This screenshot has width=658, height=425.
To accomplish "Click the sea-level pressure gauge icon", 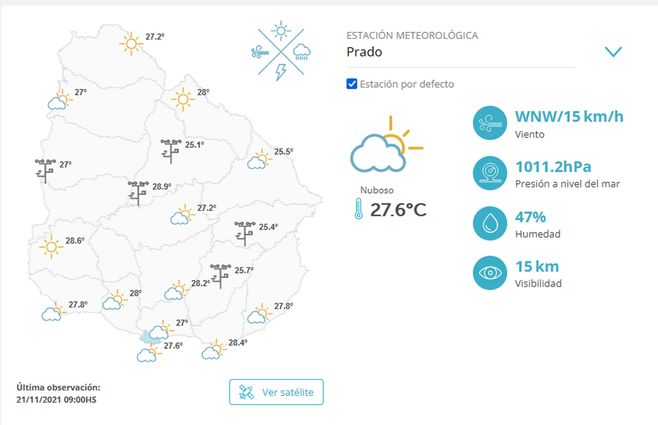I will click(490, 174).
